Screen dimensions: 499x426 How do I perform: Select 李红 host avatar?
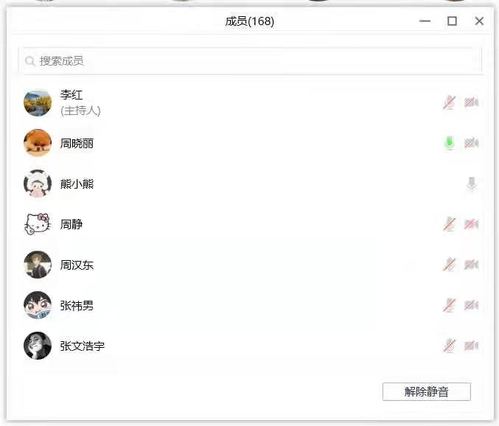coord(38,103)
